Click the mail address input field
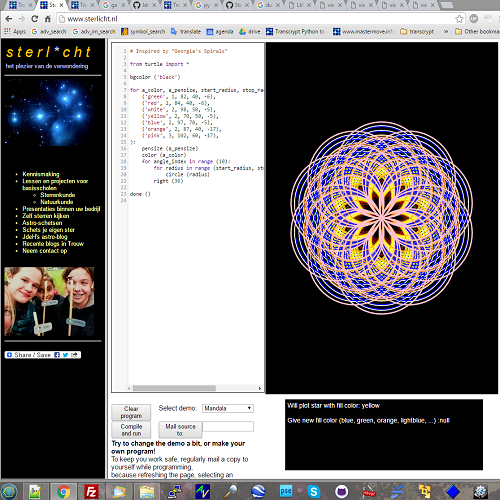 [228, 426]
